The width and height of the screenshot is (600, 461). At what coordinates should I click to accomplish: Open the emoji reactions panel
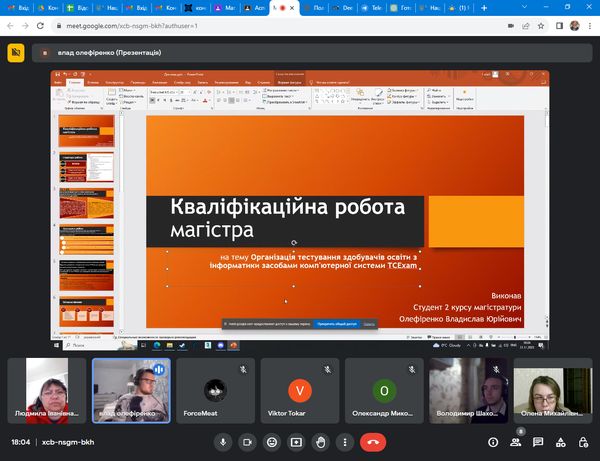click(271, 441)
